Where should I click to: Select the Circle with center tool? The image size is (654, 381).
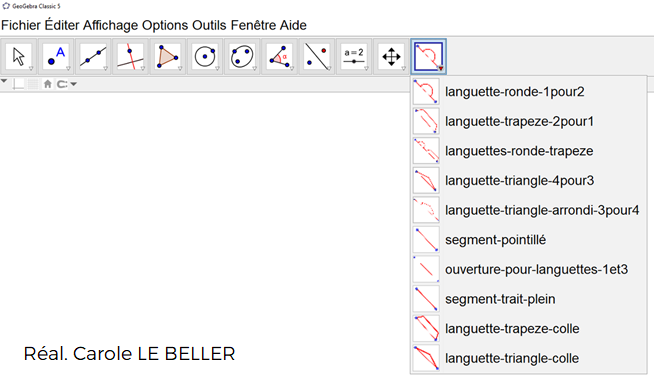tap(205, 56)
